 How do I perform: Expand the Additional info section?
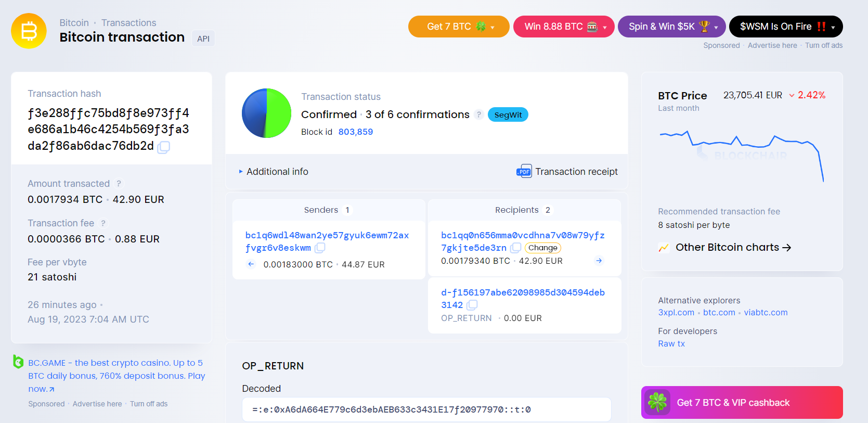pos(274,172)
